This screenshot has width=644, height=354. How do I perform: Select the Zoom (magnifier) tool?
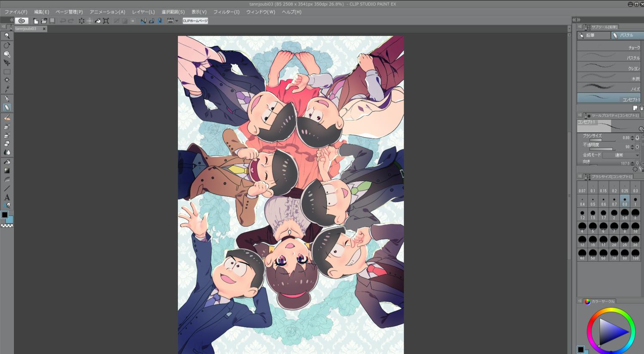pyautogui.click(x=7, y=36)
